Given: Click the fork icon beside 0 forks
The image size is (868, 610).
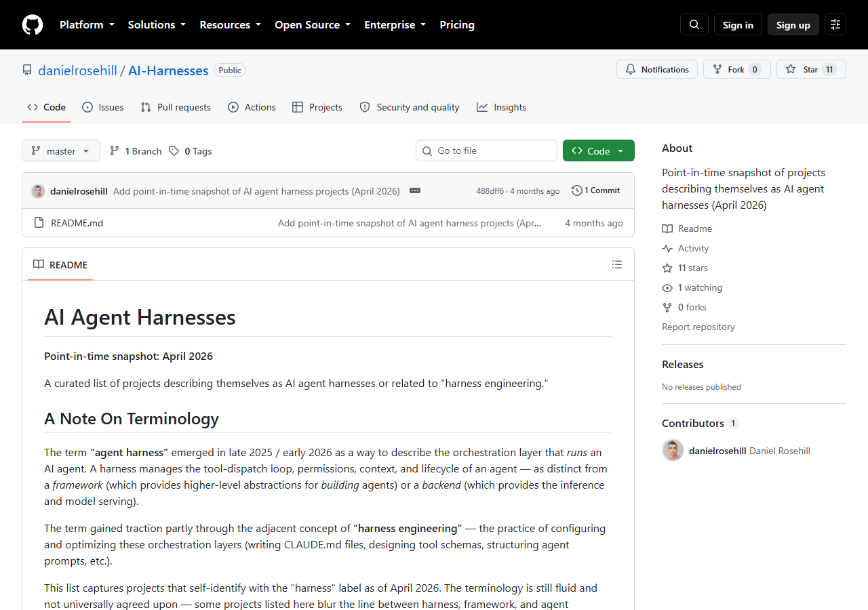Looking at the screenshot, I should click(x=667, y=307).
